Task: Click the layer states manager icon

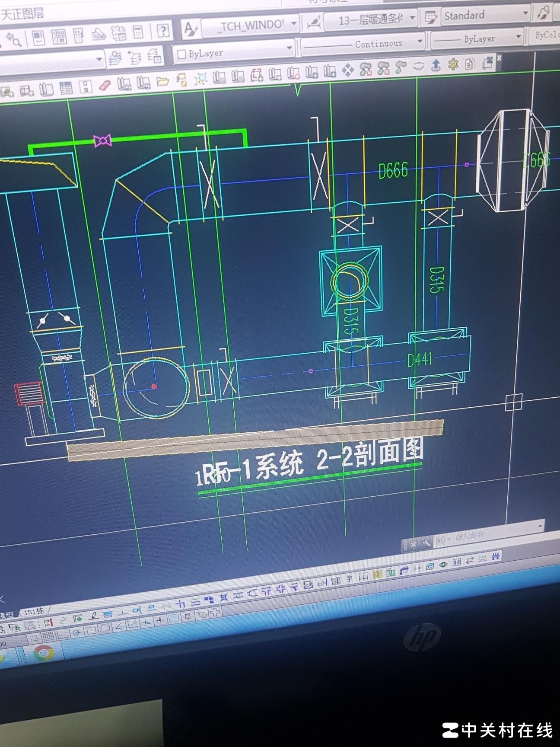Action: [154, 56]
